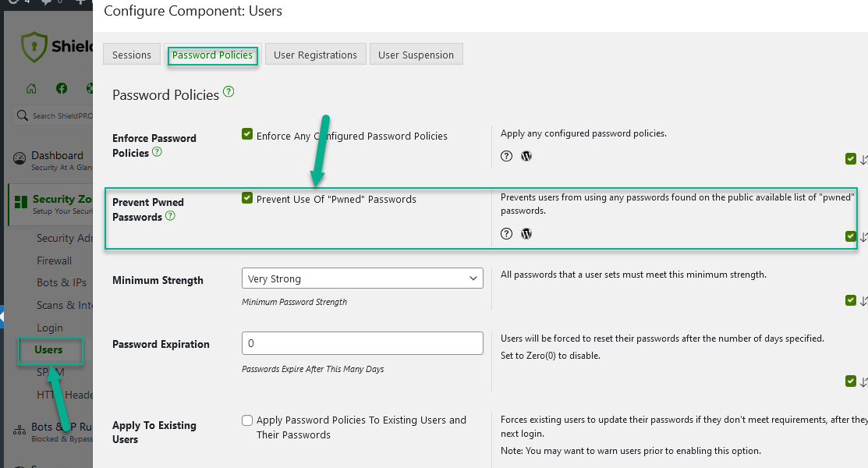The width and height of the screenshot is (868, 468).
Task: Open the Firewall section in the sidebar
Action: 54,260
